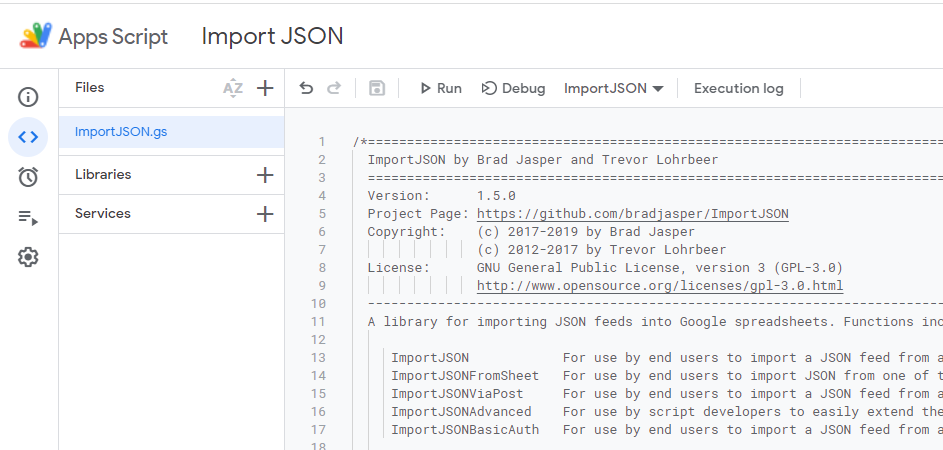Open Project Settings gear icon
The image size is (943, 450).
[x=28, y=257]
